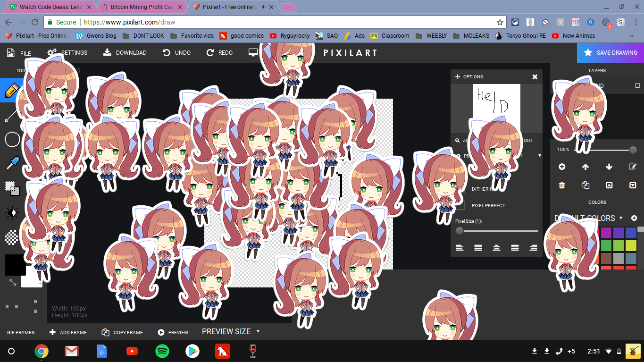Click align right icon in Options panel
Viewport: 644px width, 362px height.
tap(534, 247)
